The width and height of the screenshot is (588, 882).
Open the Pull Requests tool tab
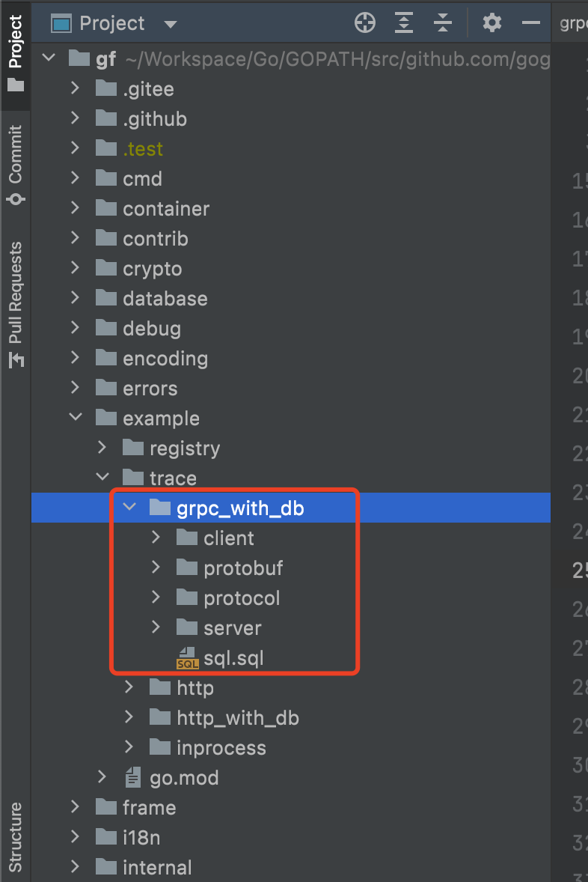coord(16,303)
